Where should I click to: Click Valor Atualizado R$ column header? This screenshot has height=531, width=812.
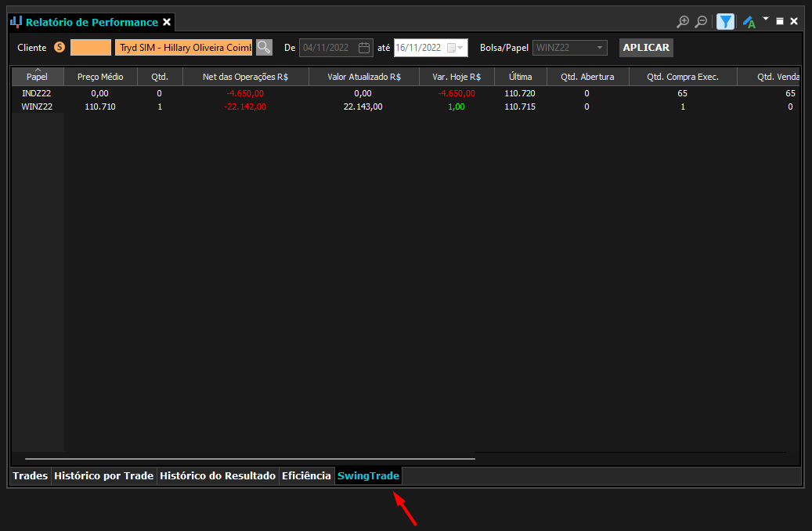pyautogui.click(x=364, y=77)
